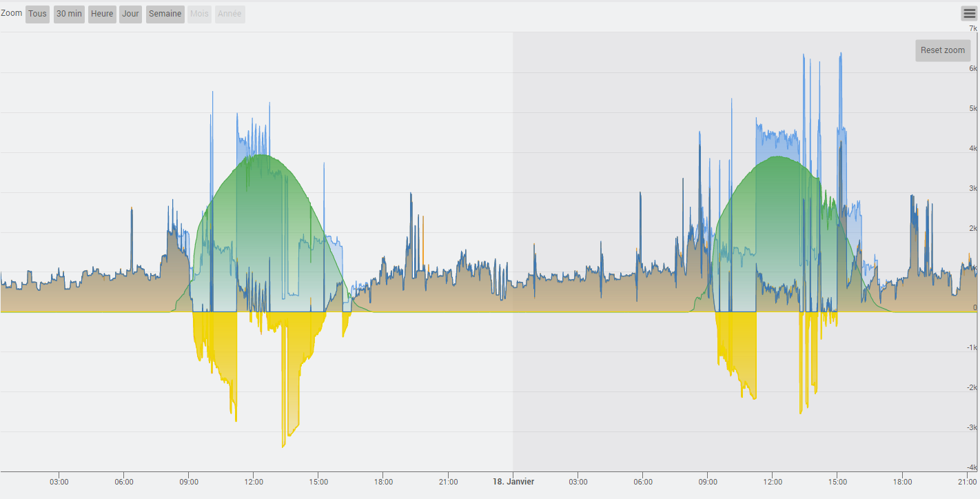
Task: Choose the Heure zoom option
Action: (x=101, y=14)
